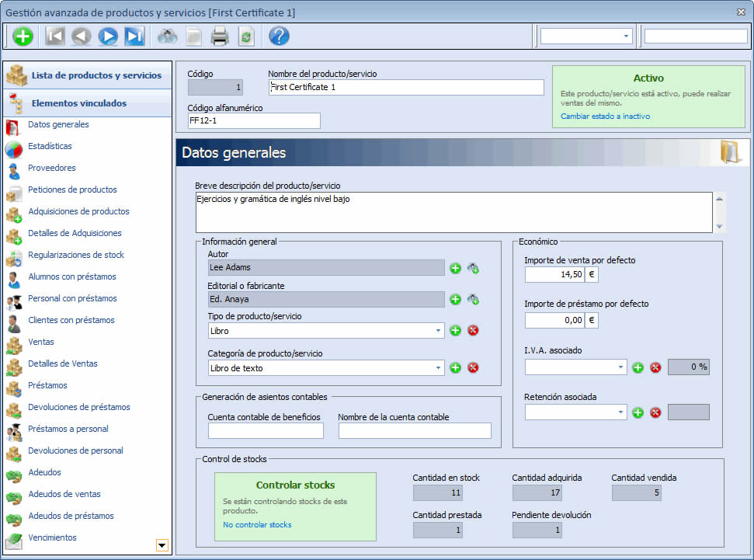The image size is (754, 560).
Task: Select Estadísticas in the sidebar
Action: (x=50, y=146)
